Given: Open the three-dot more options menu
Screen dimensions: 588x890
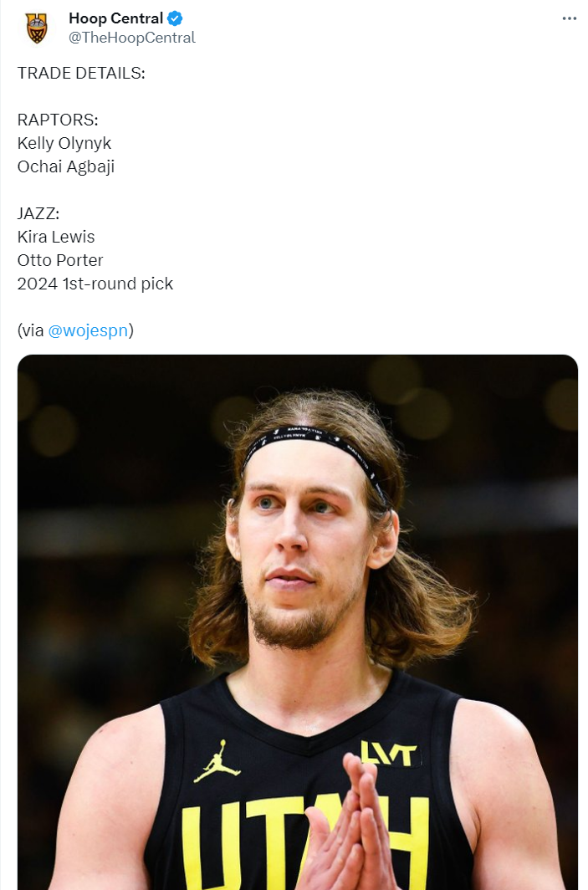Looking at the screenshot, I should 570,18.
